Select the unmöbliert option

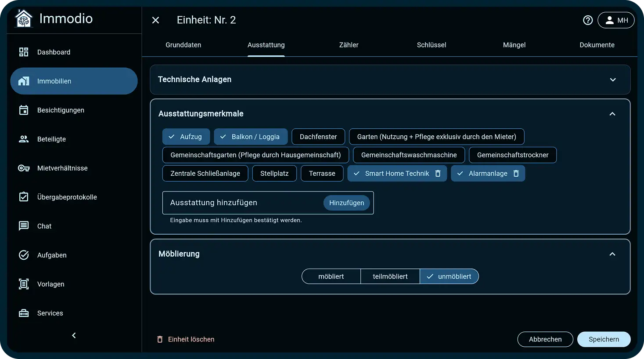click(x=449, y=276)
